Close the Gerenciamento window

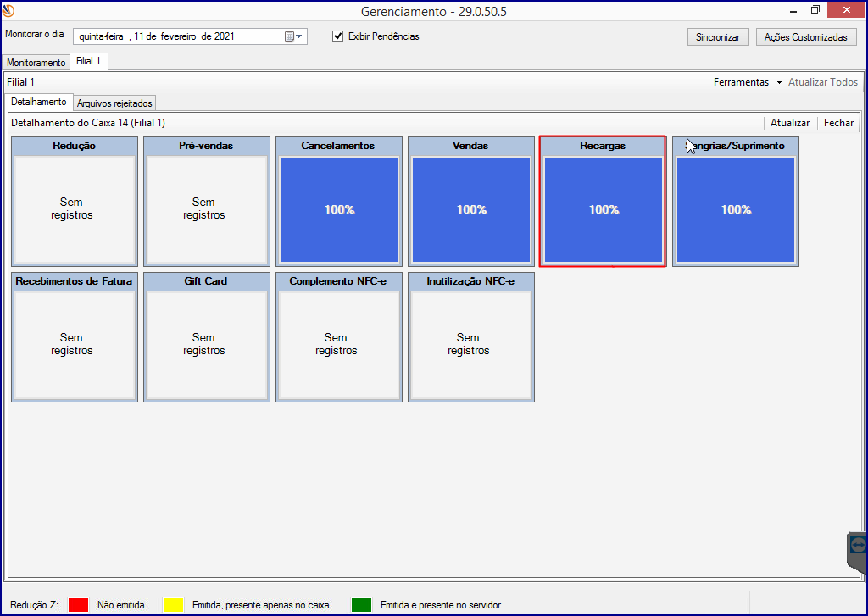[x=847, y=9]
